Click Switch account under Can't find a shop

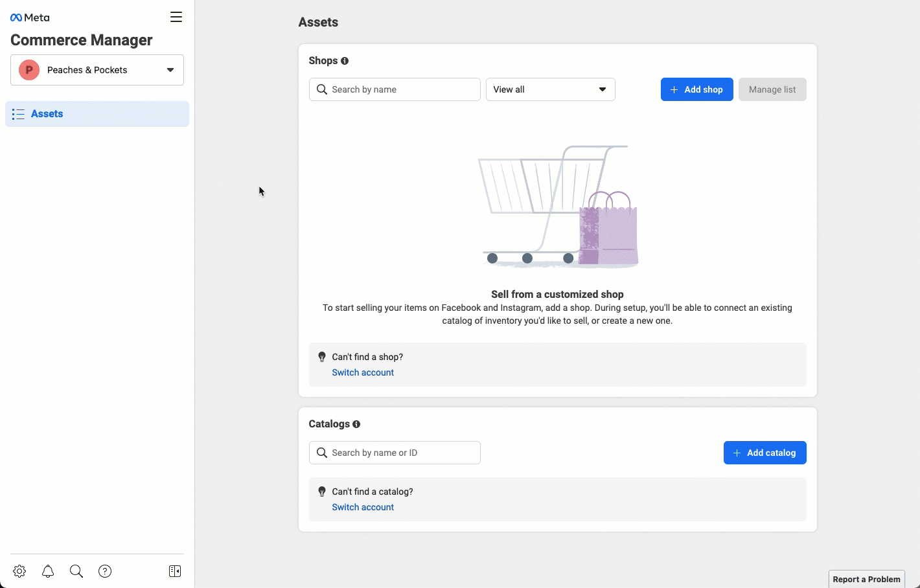[x=363, y=372]
